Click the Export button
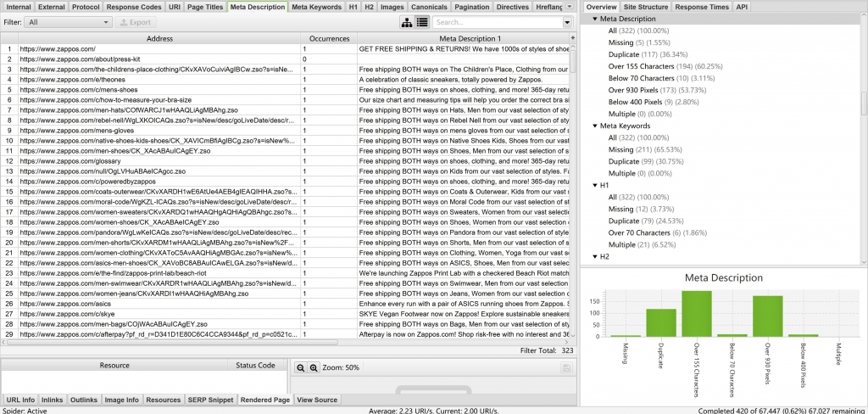The height and width of the screenshot is (414, 868). 136,22
